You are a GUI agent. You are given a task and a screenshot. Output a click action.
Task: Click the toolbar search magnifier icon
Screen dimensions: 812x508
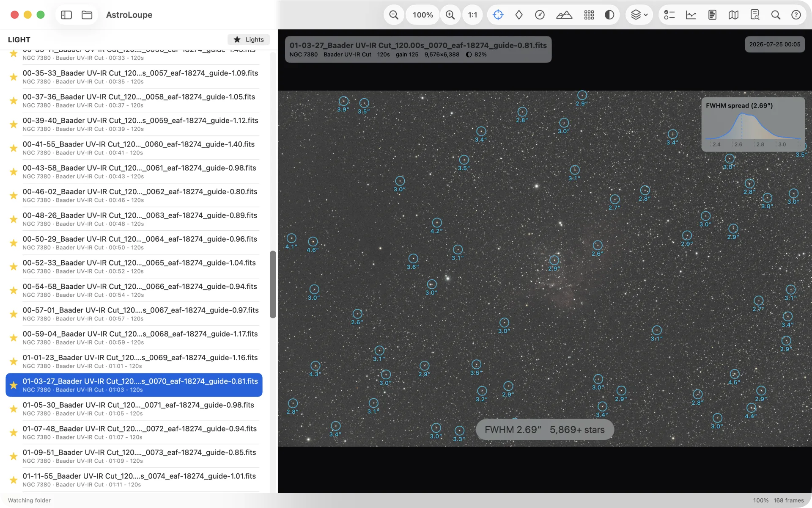(x=776, y=15)
